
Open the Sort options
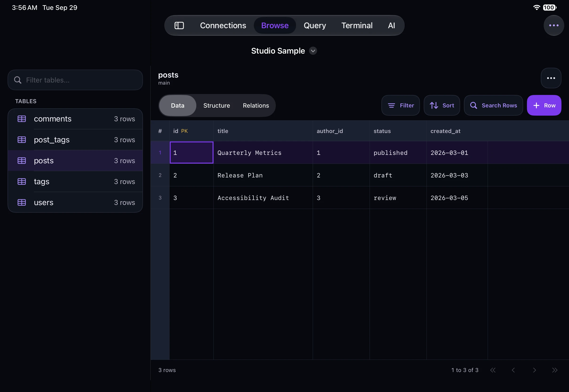[x=442, y=105]
